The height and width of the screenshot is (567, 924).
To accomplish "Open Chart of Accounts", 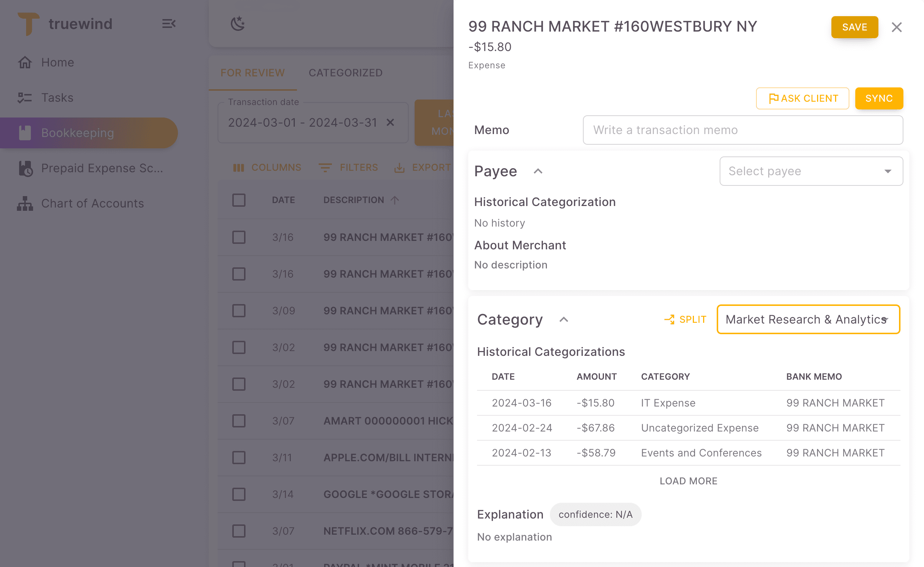I will 92,203.
